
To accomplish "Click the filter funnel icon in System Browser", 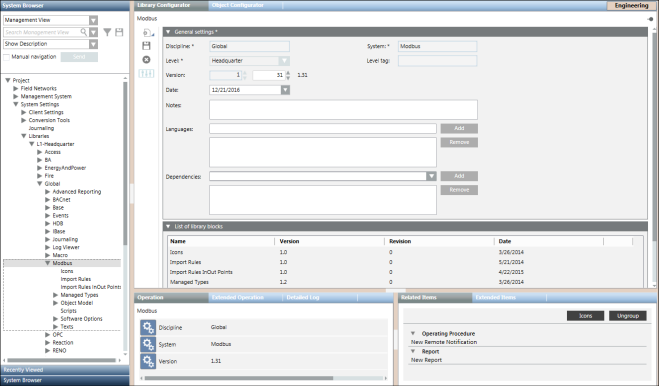I will point(107,32).
